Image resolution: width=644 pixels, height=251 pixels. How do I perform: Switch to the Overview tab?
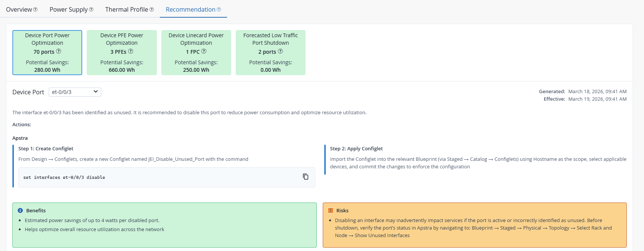coord(19,9)
